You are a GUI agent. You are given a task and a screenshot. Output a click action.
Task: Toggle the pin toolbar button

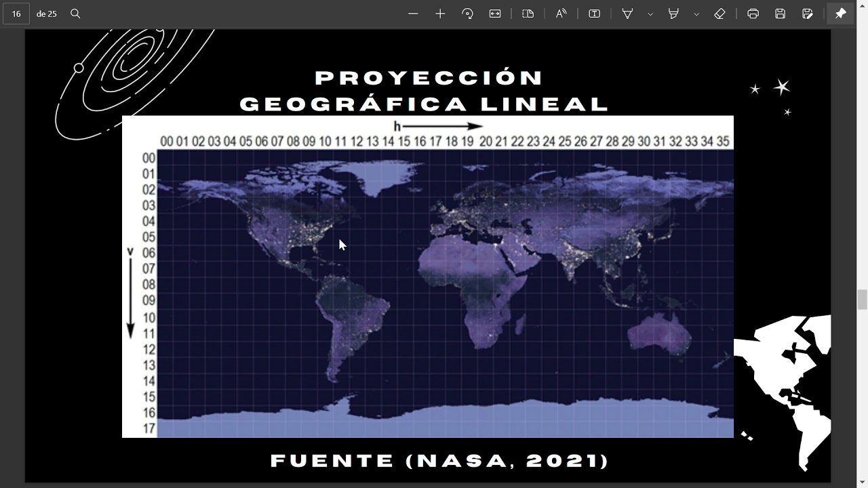[841, 14]
